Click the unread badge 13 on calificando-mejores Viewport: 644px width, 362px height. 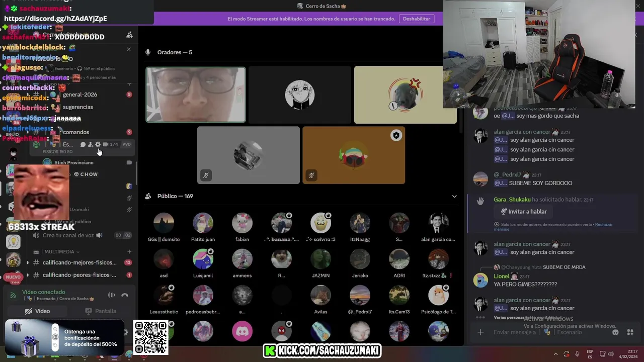(x=128, y=262)
